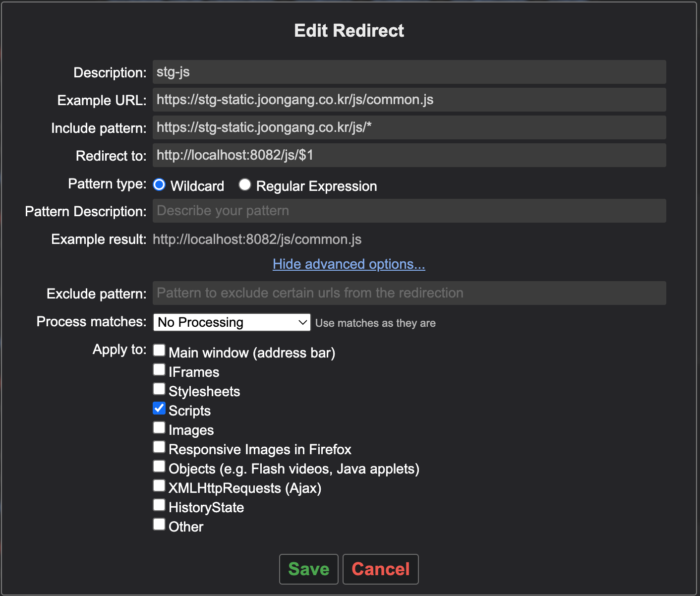
Task: Enable the IFrames checkbox
Action: [159, 369]
